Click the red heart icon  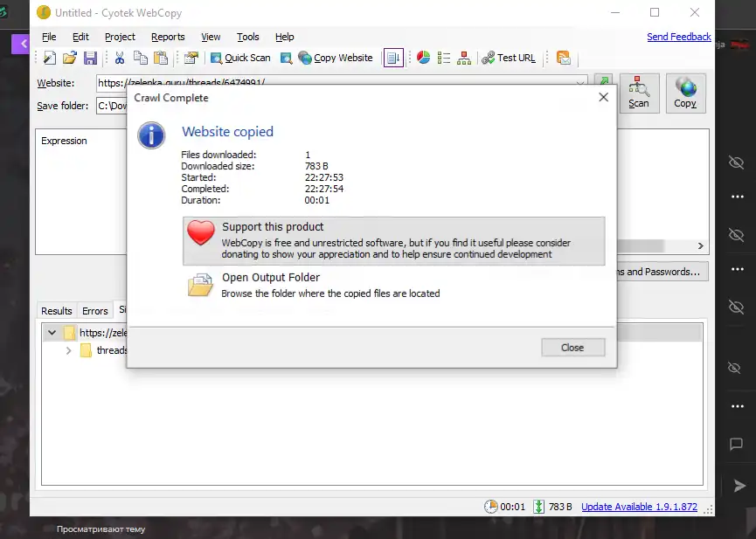pyautogui.click(x=200, y=232)
